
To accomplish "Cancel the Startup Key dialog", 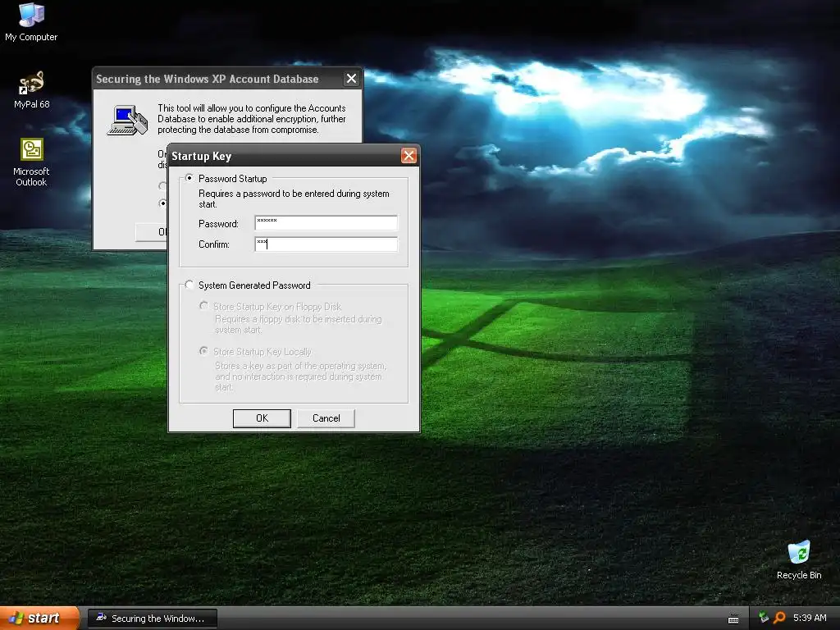I will coord(326,418).
